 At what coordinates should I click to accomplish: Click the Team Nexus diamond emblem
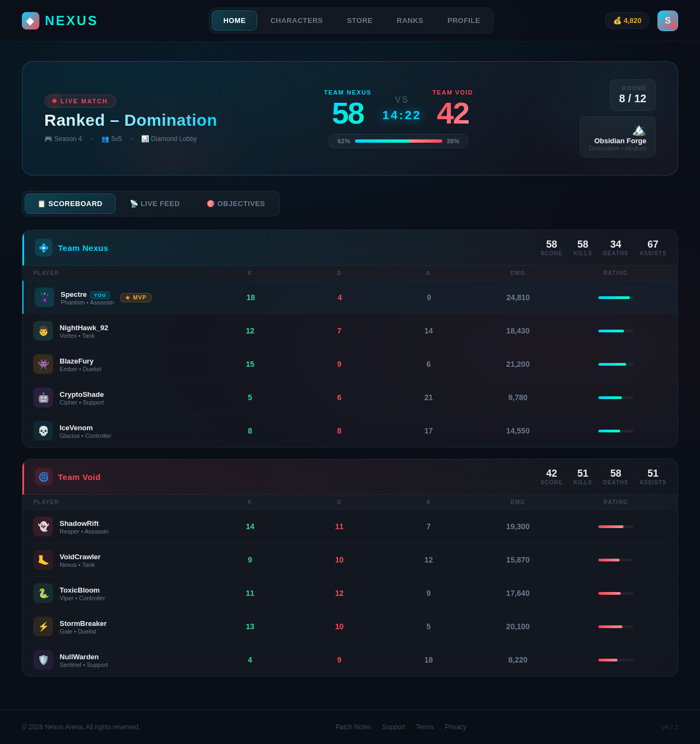[44, 248]
